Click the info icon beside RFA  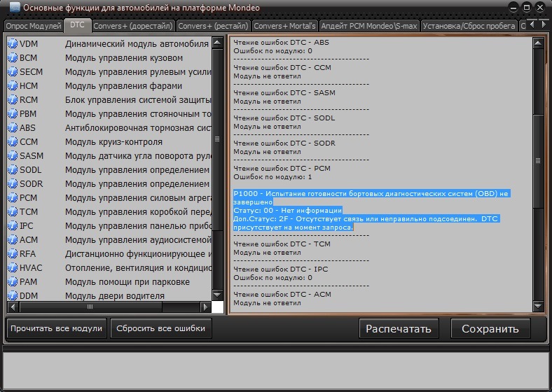[x=13, y=254]
